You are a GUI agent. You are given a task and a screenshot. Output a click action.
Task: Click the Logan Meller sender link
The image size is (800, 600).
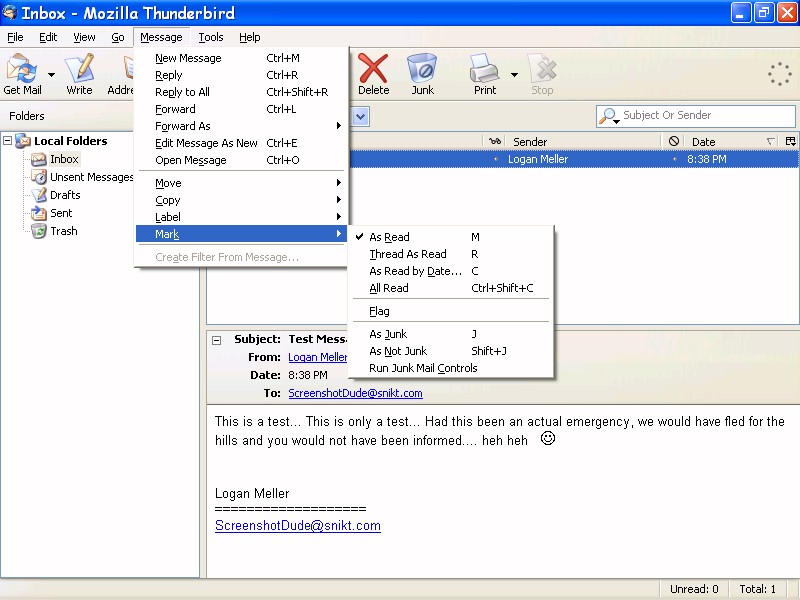click(x=318, y=357)
